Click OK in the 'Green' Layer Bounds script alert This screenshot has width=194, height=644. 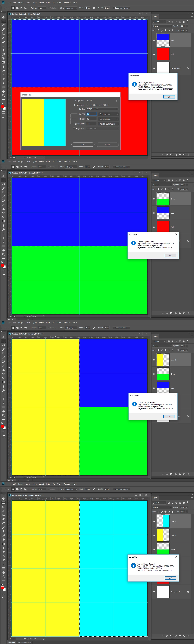pos(170,256)
